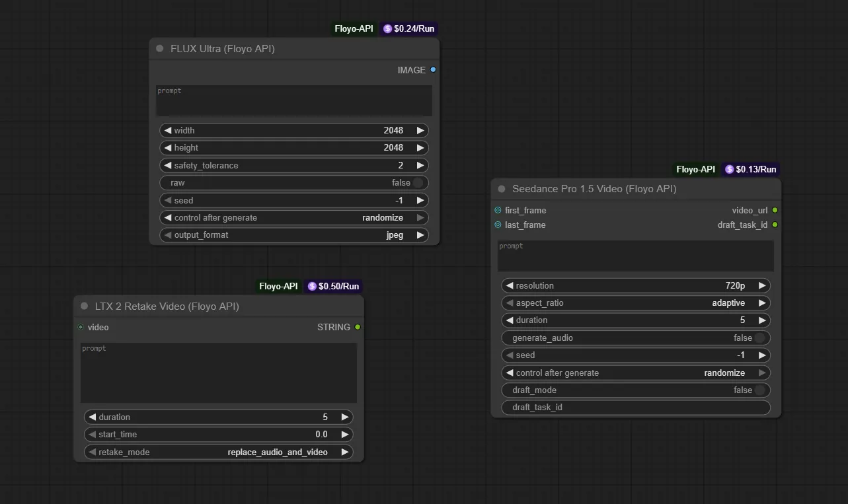Select previous retake_mode with left arrow
The image size is (848, 504).
point(93,452)
